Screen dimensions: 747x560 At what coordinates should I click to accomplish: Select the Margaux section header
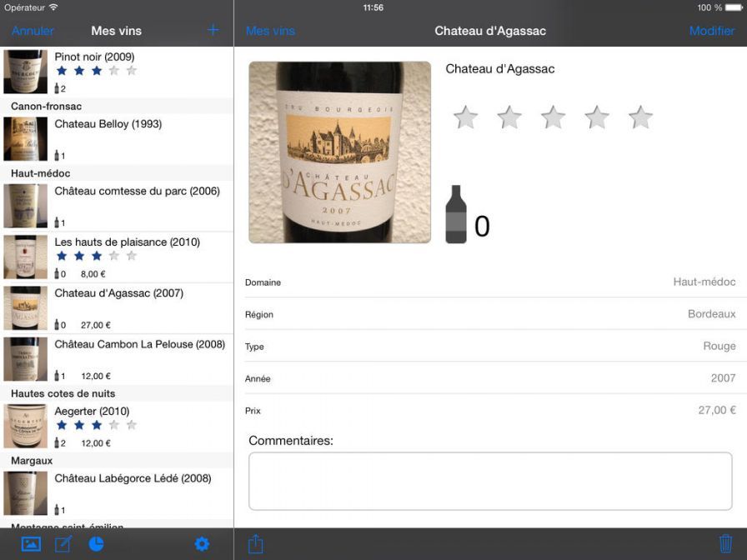coord(117,460)
